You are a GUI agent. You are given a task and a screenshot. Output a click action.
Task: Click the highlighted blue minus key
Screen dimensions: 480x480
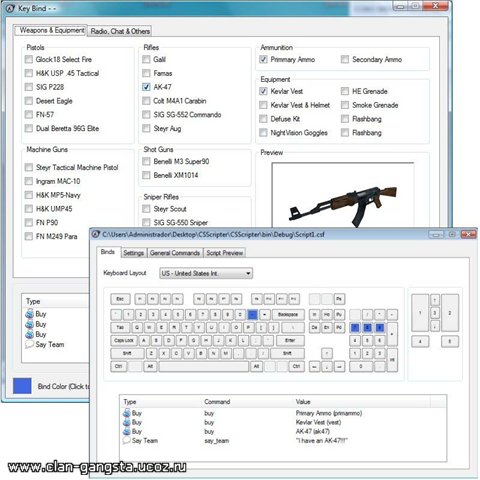pos(252,314)
